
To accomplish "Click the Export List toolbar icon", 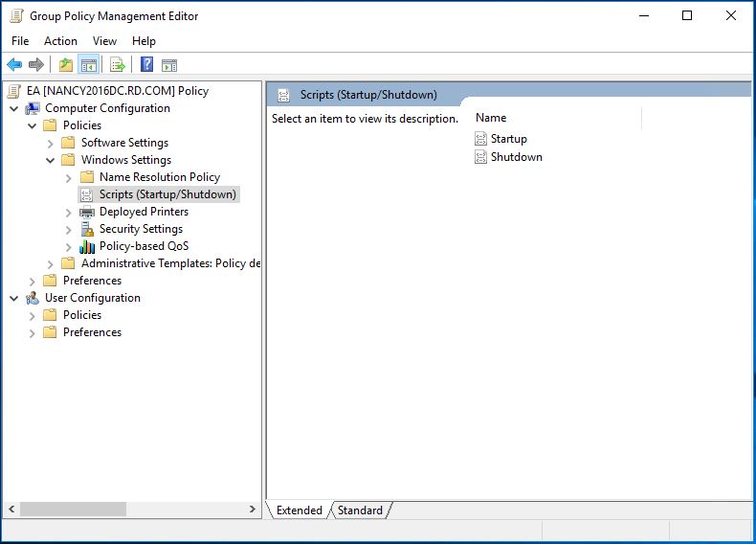I will click(x=118, y=65).
